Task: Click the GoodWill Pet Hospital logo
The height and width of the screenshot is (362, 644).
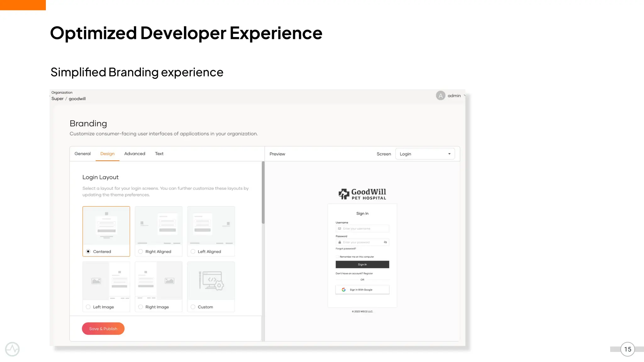Action: [362, 194]
